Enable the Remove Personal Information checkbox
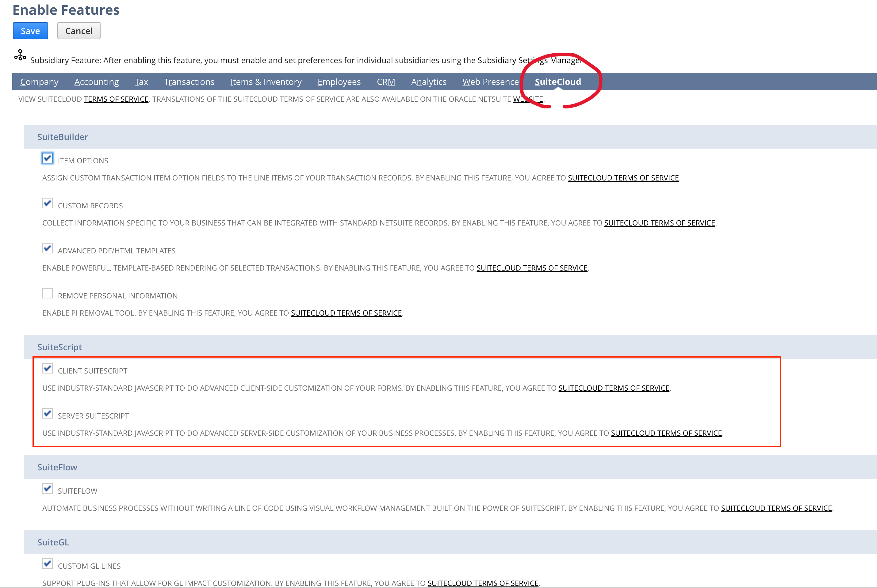Viewport: 877px width, 588px height. click(x=48, y=293)
